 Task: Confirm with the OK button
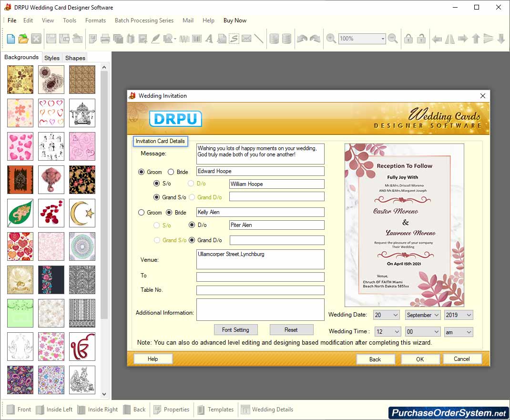(x=420, y=359)
